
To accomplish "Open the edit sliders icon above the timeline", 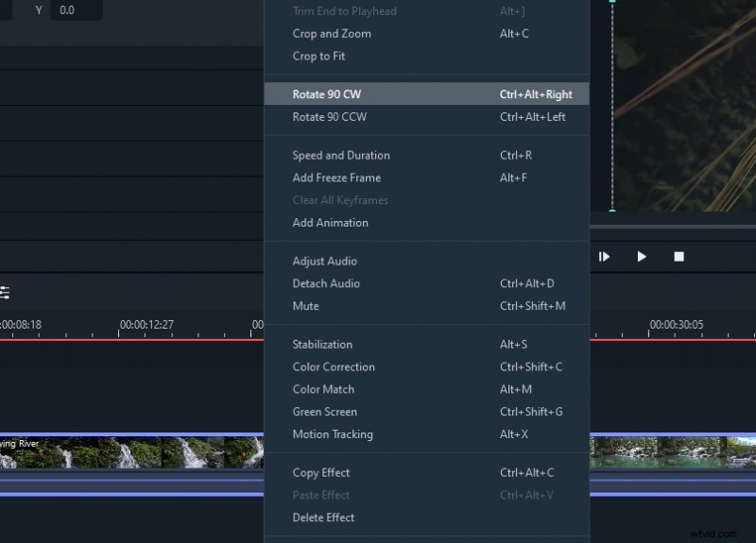I will tap(5, 293).
